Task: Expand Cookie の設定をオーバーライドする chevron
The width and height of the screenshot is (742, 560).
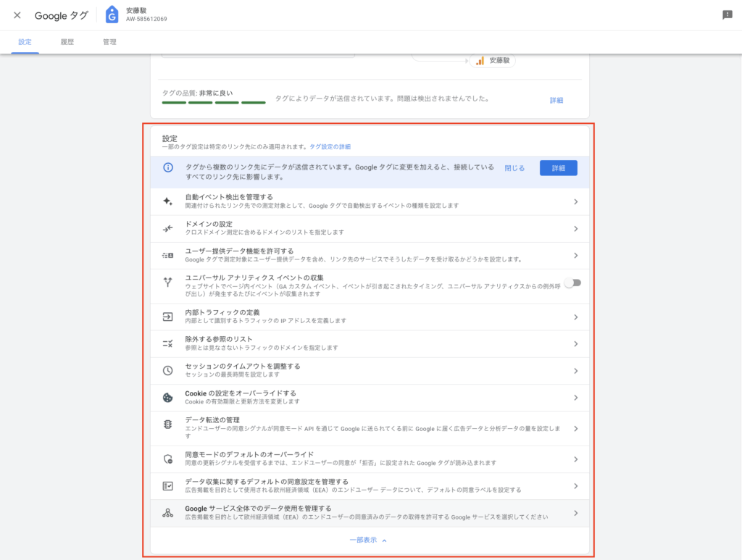Action: click(575, 398)
